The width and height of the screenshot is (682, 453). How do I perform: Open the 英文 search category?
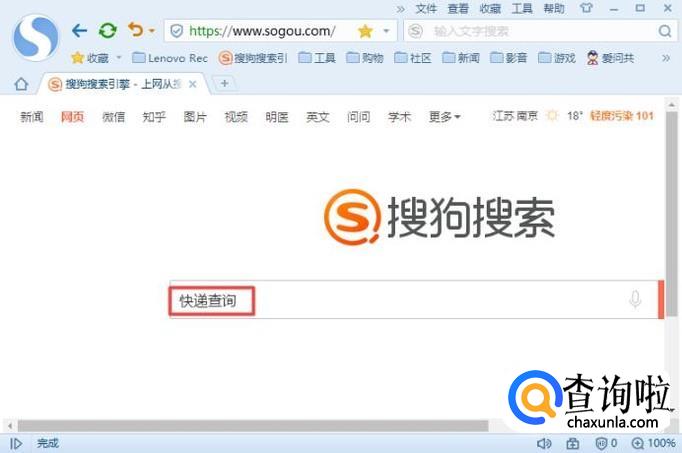318,117
